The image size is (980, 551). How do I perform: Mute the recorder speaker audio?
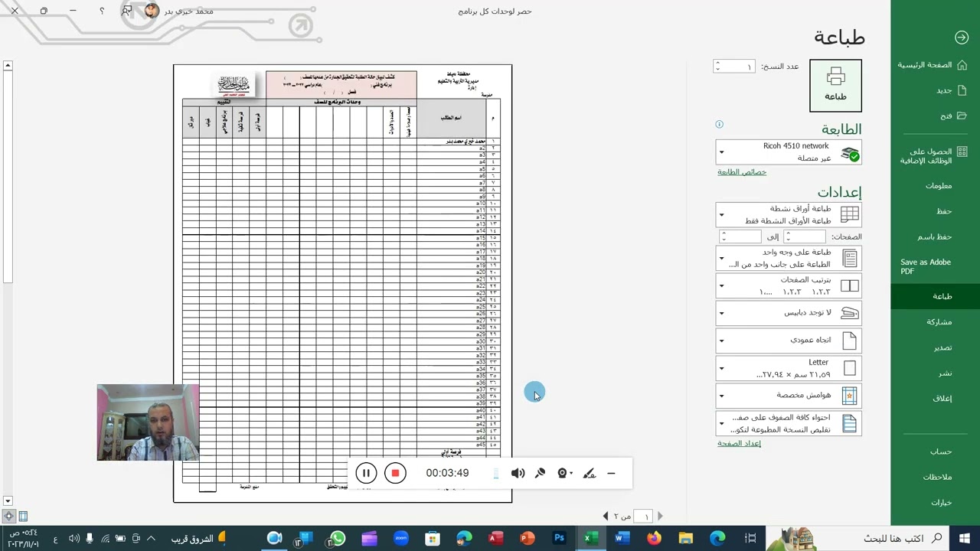(518, 473)
